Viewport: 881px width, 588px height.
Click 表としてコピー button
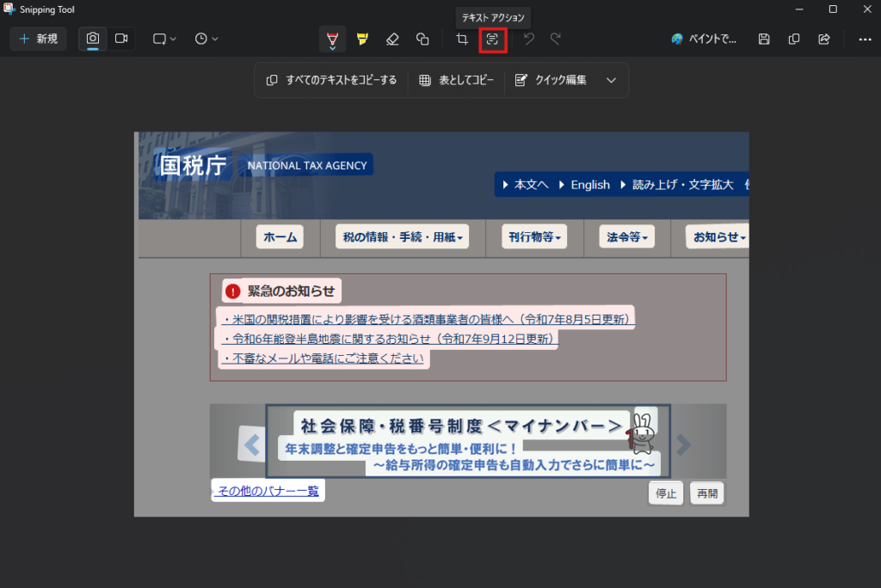point(457,80)
